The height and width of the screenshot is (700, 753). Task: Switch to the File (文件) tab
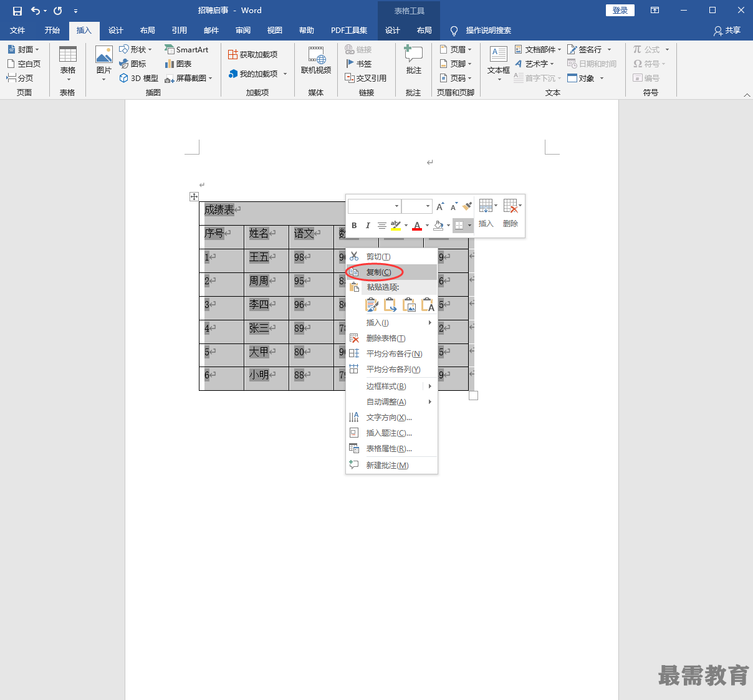click(17, 30)
